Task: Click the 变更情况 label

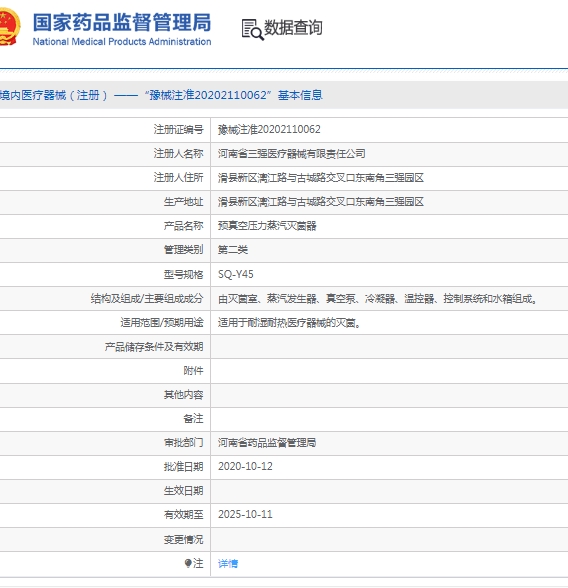Action: [x=183, y=539]
